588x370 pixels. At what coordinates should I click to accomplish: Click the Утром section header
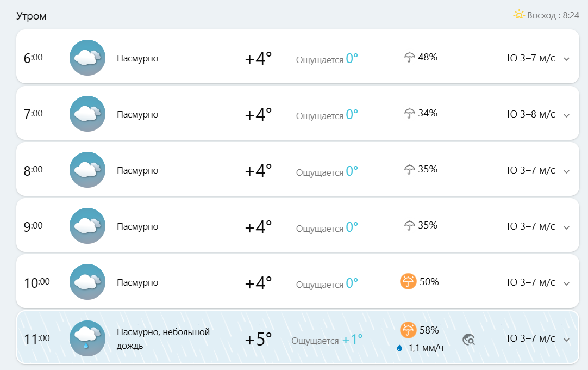click(30, 16)
